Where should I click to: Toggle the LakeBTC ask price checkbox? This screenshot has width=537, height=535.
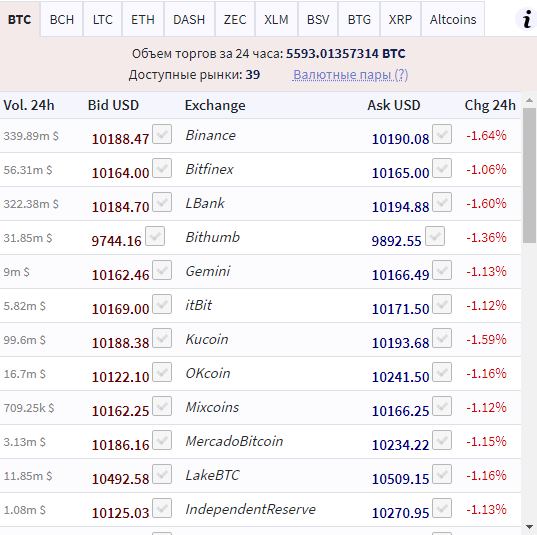[442, 474]
